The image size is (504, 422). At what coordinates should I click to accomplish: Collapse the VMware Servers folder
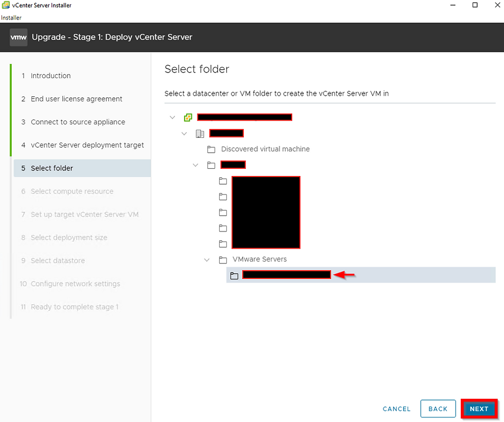point(207,259)
